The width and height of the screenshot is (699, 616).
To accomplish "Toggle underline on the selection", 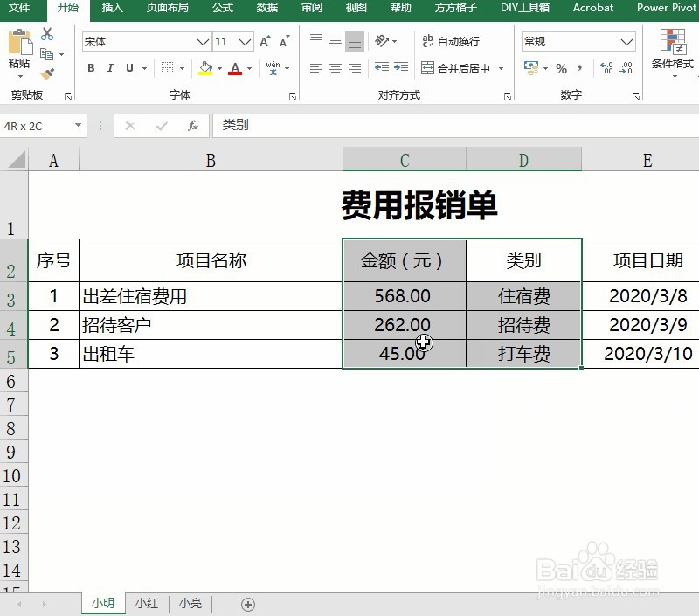I will [128, 67].
